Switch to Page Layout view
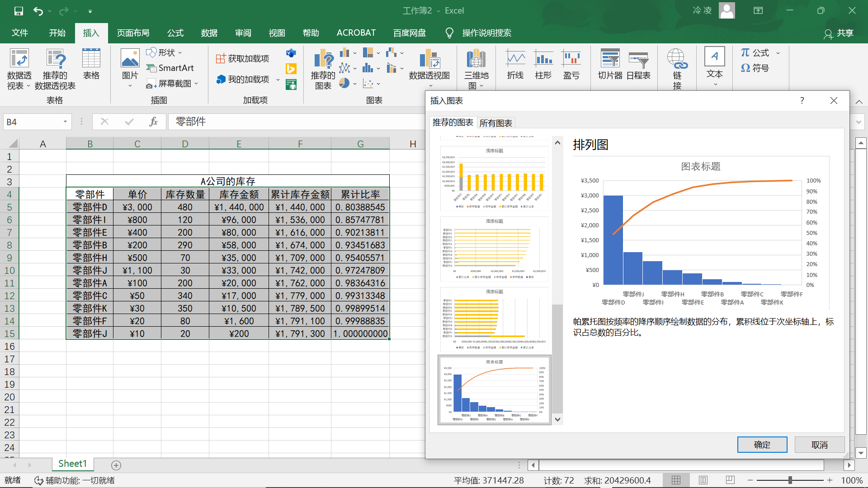This screenshot has height=488, width=868. point(703,480)
